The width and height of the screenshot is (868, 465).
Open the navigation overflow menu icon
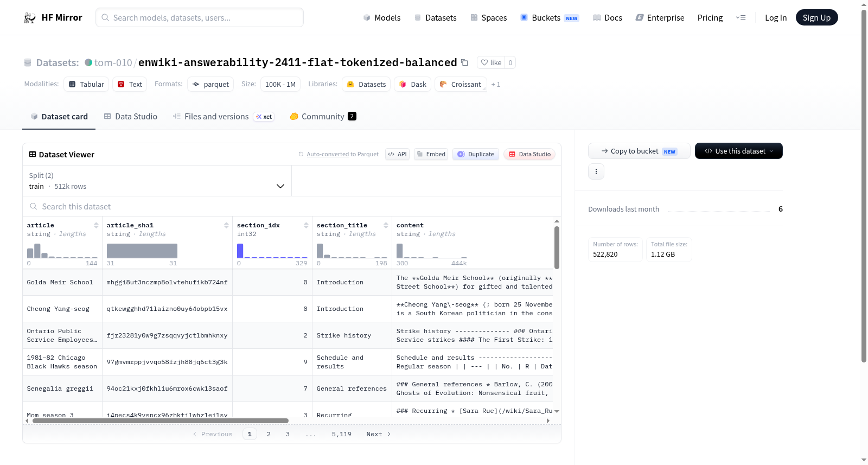[741, 18]
